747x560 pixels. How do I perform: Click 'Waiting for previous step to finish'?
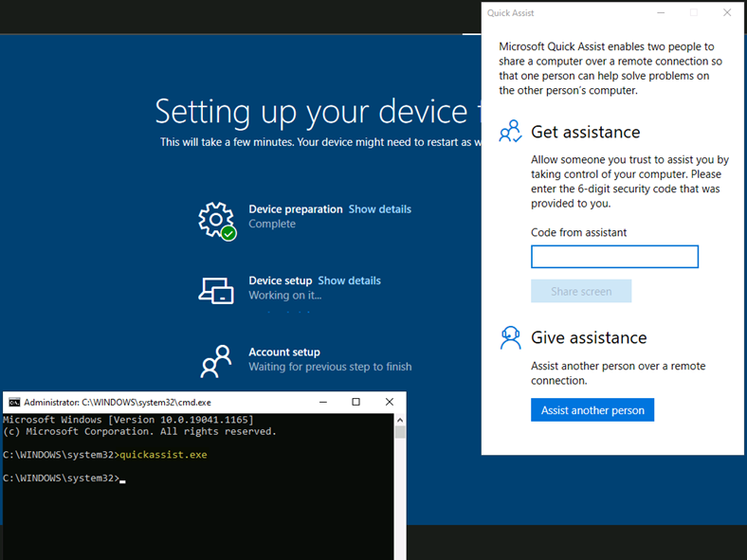330,367
